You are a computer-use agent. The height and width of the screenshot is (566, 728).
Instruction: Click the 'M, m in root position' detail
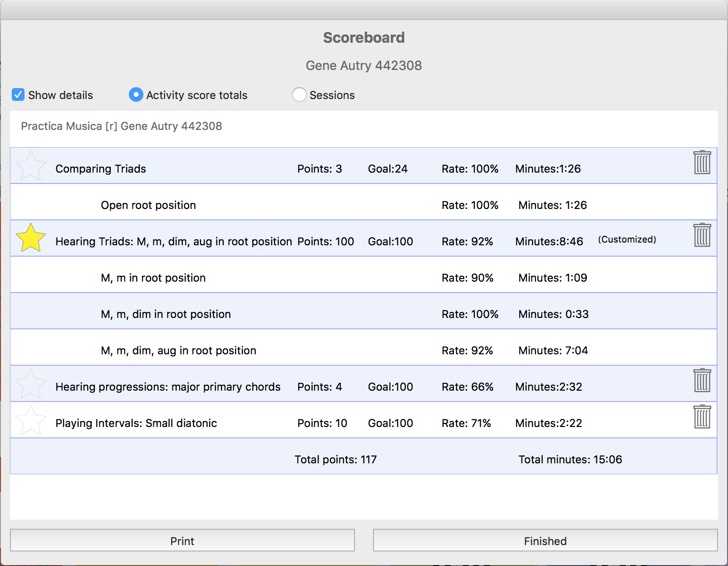click(x=153, y=278)
